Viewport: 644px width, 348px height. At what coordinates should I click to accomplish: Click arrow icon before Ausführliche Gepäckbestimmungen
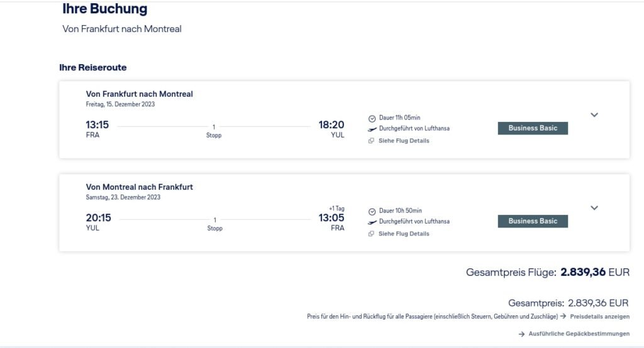pos(521,334)
